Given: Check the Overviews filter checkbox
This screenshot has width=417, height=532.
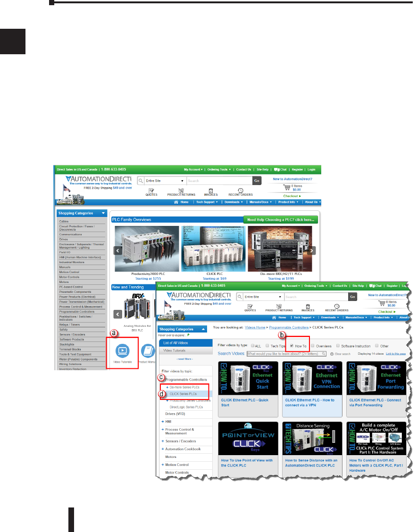Looking at the screenshot, I should (x=312, y=346).
